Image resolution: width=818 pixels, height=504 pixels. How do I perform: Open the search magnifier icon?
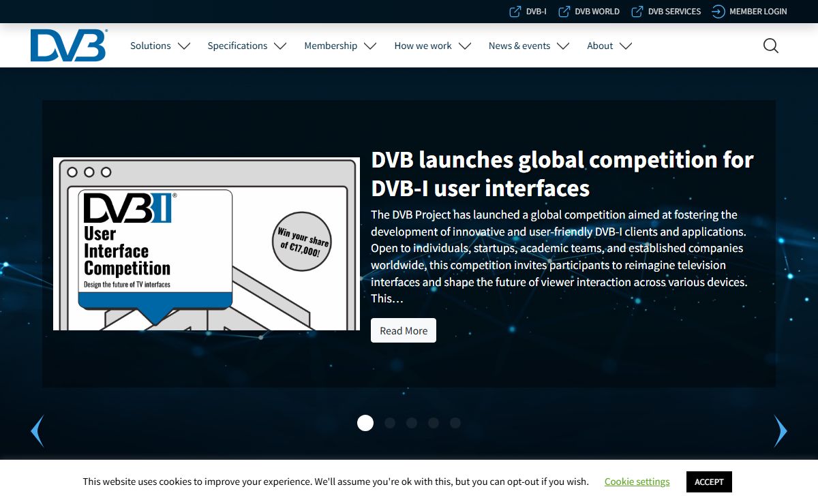click(771, 46)
